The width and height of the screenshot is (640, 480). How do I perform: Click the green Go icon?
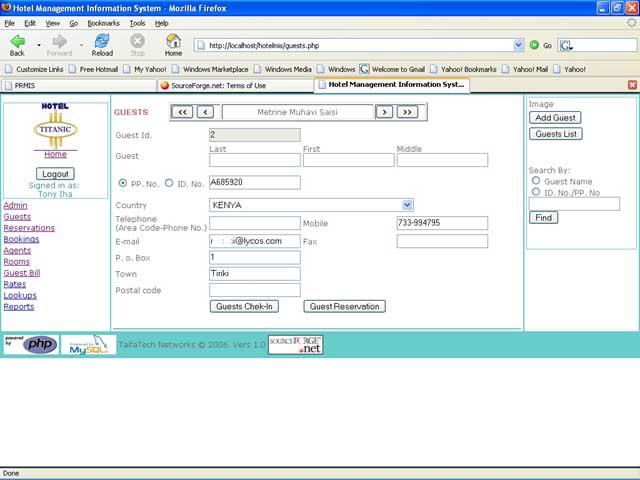click(535, 45)
